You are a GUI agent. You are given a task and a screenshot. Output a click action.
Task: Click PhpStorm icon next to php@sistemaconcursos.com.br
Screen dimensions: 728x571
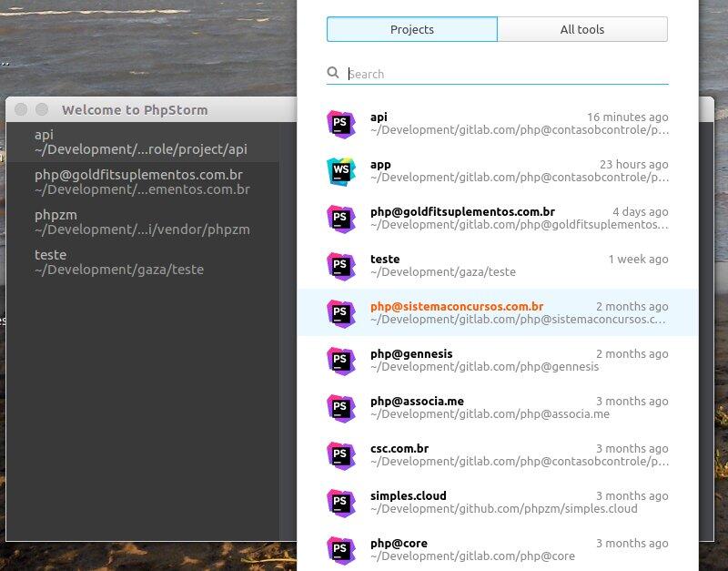(341, 313)
